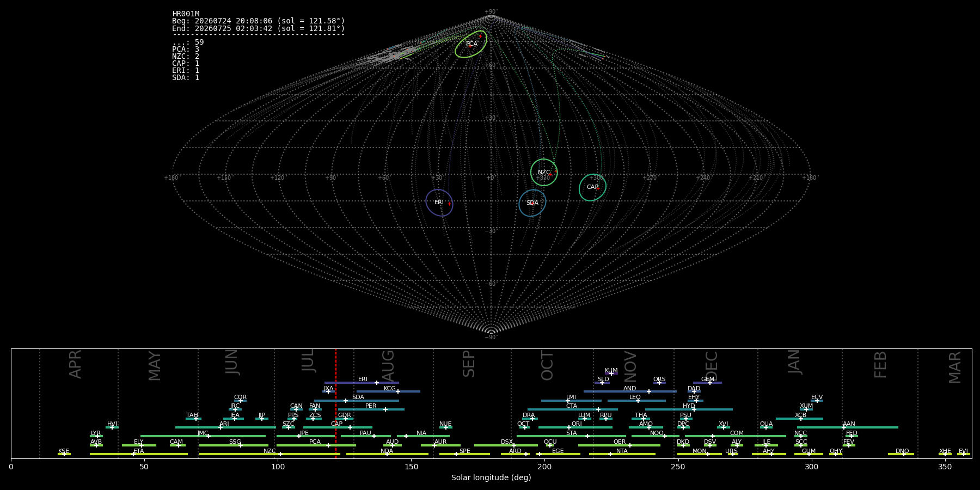Click the COM shower bar in December

(x=736, y=436)
